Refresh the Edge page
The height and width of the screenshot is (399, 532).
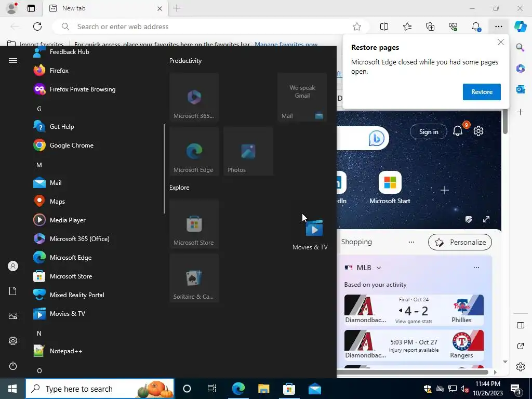(37, 27)
